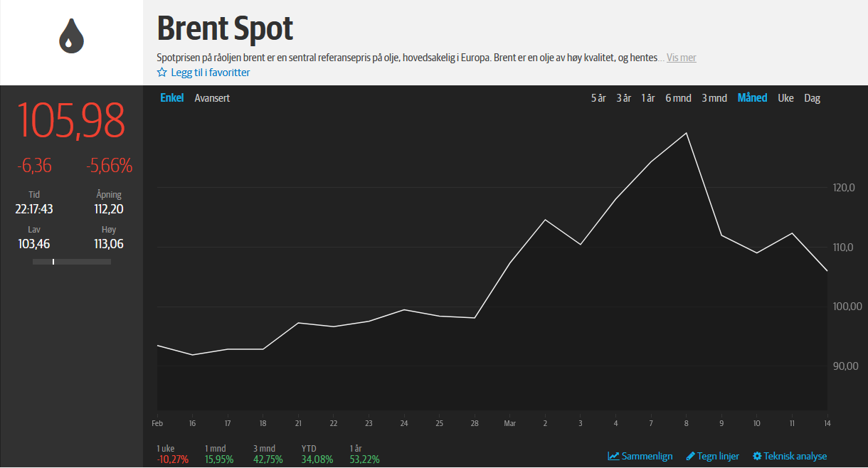This screenshot has height=468, width=868.
Task: Click the YTD return 34,08%
Action: point(317,459)
